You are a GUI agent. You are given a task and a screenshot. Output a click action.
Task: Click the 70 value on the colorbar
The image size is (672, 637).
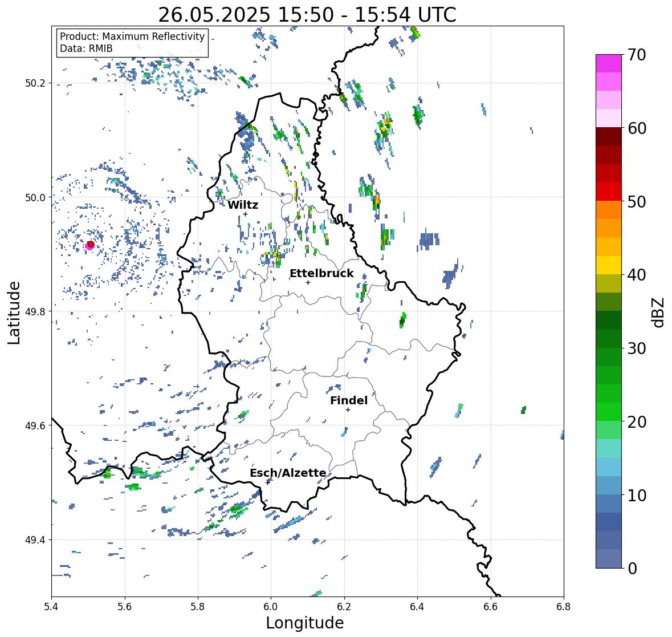[637, 55]
